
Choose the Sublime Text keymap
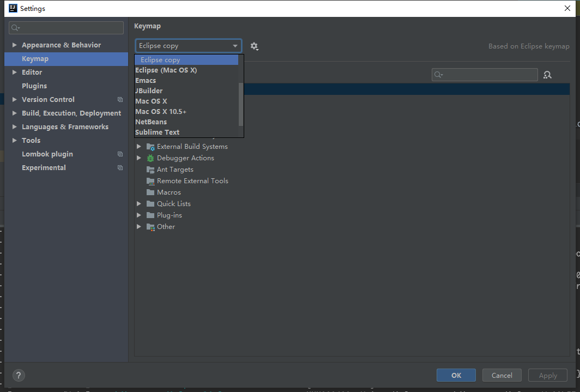pyautogui.click(x=186, y=132)
